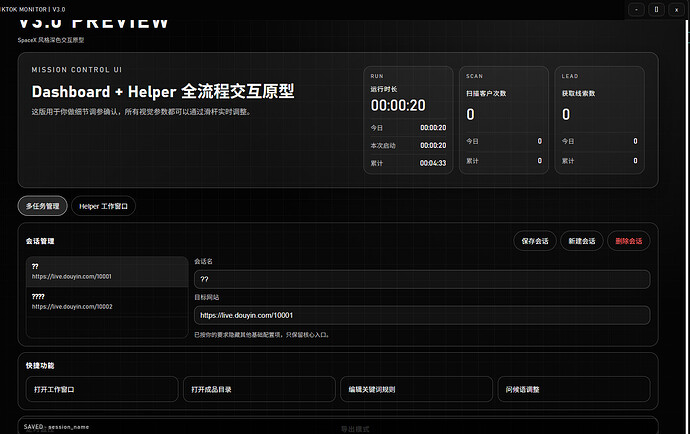Click the SpaceX 风格深色交互原型 subtitle
The width and height of the screenshot is (690, 434).
click(x=51, y=40)
